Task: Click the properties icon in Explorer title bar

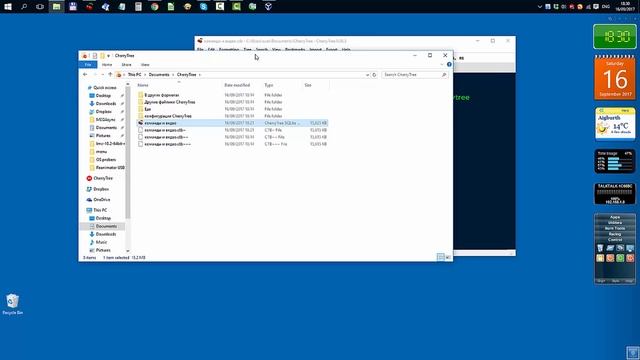Action: point(94,56)
